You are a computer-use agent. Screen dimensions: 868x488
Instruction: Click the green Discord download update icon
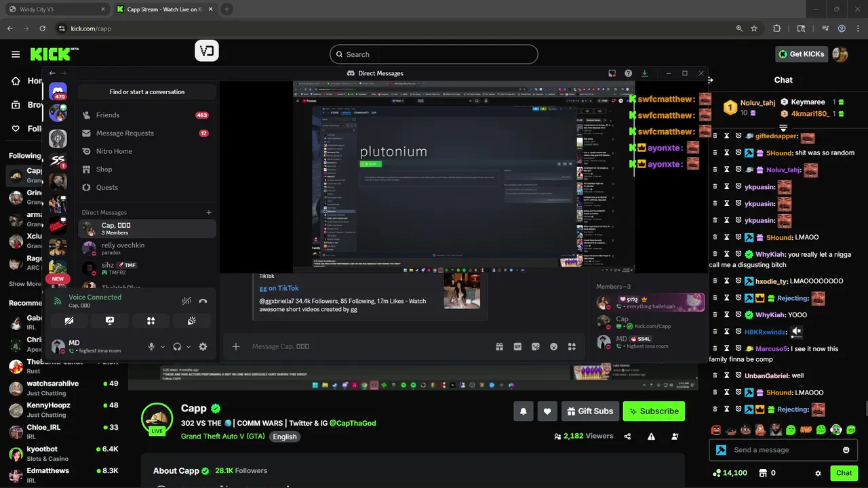click(x=645, y=73)
